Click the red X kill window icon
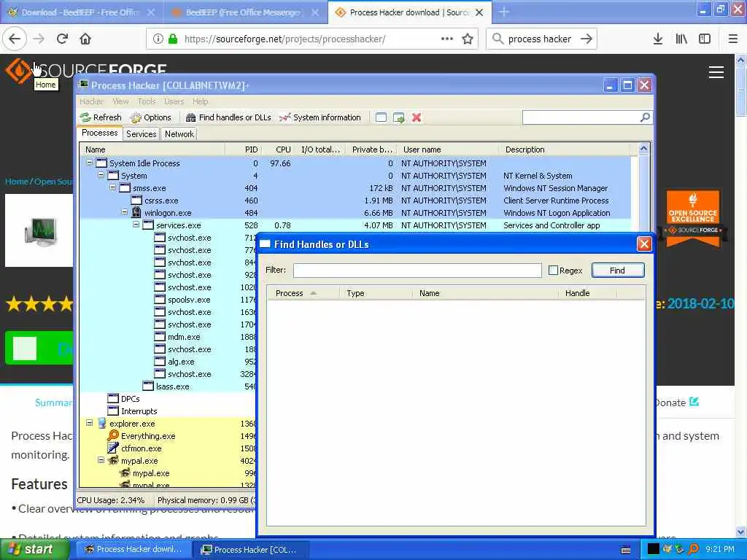Viewport: 747px width, 560px height. point(417,117)
